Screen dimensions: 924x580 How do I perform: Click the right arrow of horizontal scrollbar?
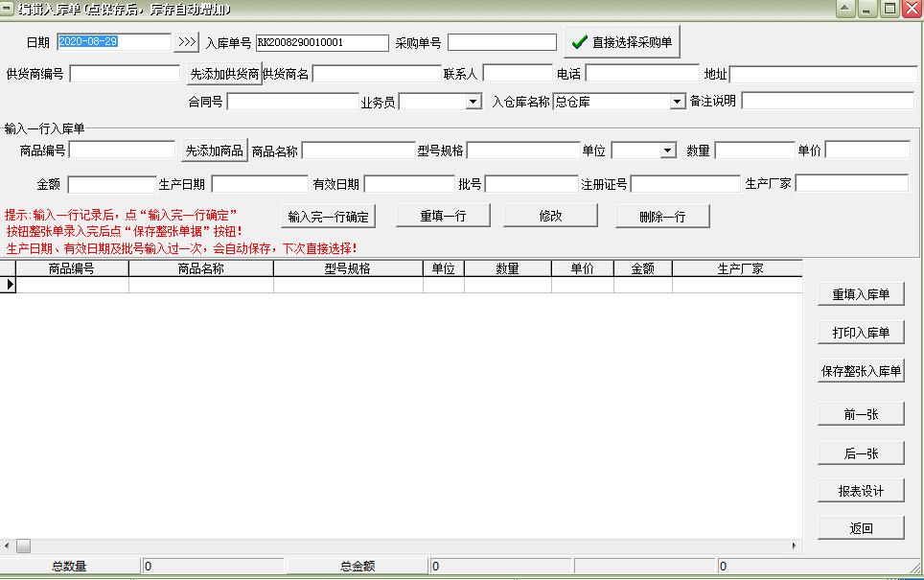pos(794,545)
